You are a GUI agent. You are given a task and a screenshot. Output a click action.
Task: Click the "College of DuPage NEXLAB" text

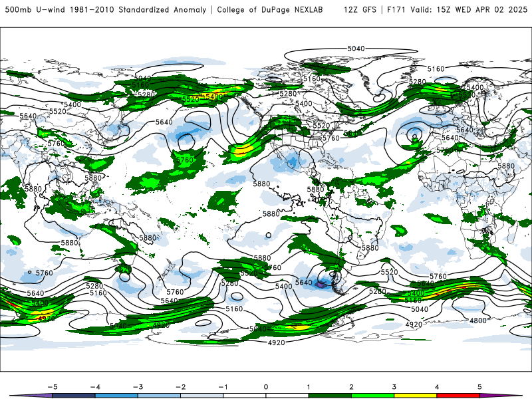click(x=270, y=9)
